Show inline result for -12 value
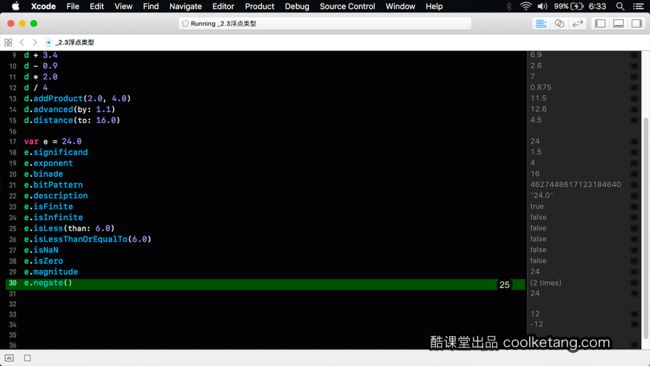This screenshot has width=650, height=366. point(634,324)
